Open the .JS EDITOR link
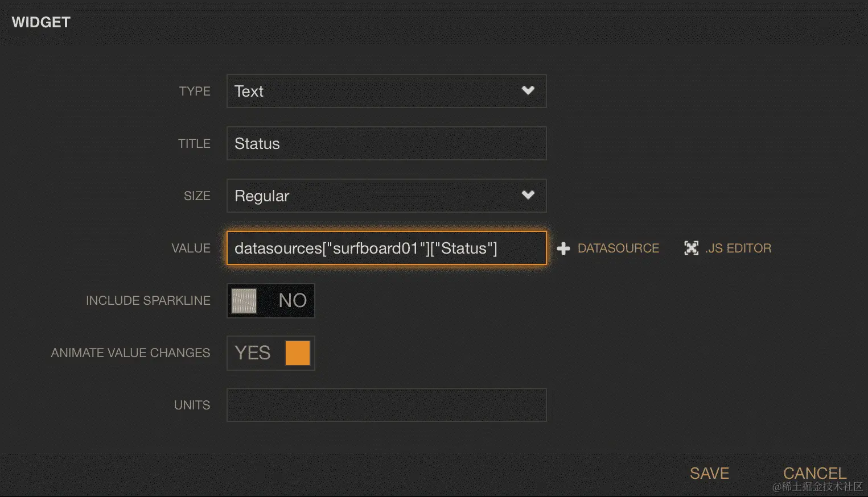868x497 pixels. (x=738, y=248)
